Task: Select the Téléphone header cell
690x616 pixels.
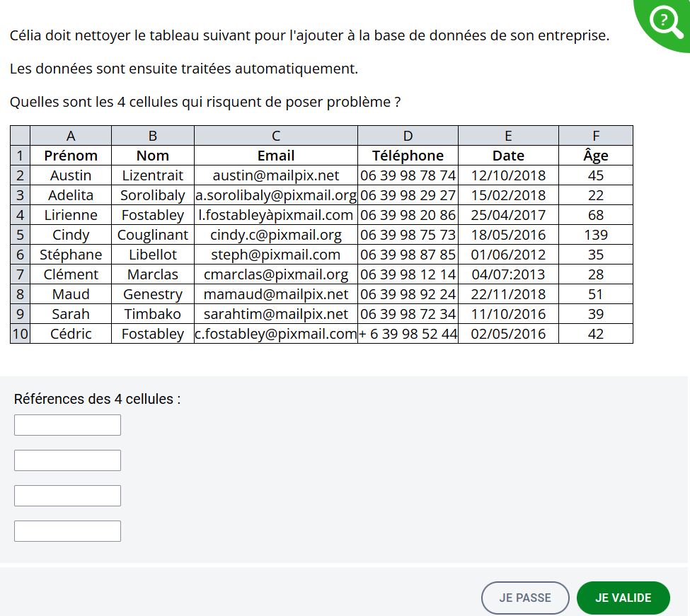Action: click(x=408, y=156)
